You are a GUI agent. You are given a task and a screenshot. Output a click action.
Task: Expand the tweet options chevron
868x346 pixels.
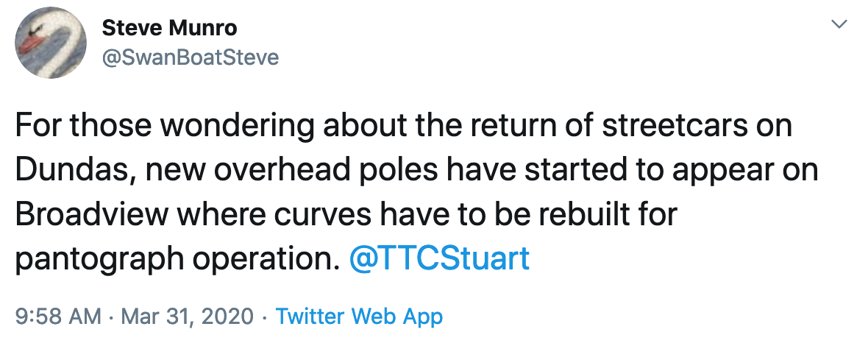click(x=838, y=26)
